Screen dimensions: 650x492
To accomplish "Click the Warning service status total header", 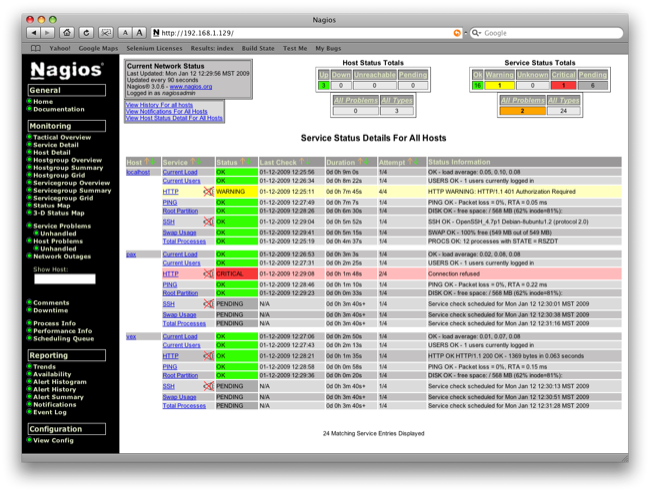I will [x=500, y=75].
